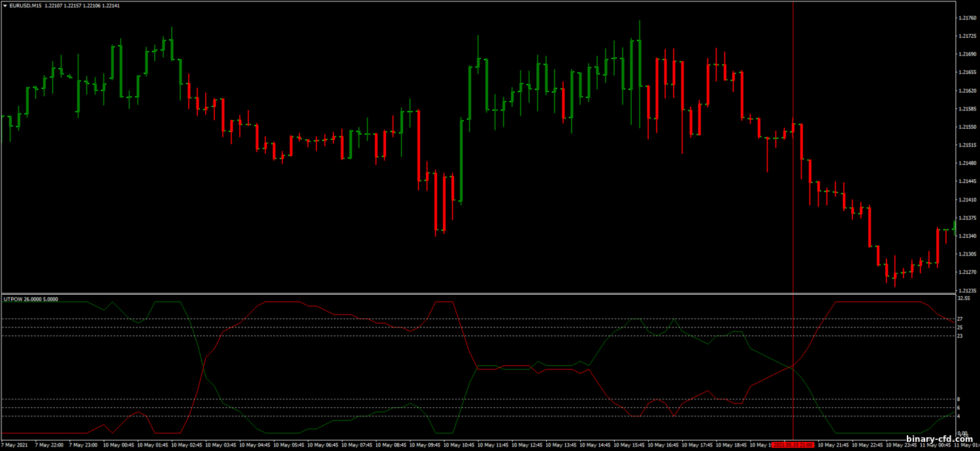Click price label 1.21410 on price scale
This screenshot has width=980, height=451.
(x=967, y=200)
